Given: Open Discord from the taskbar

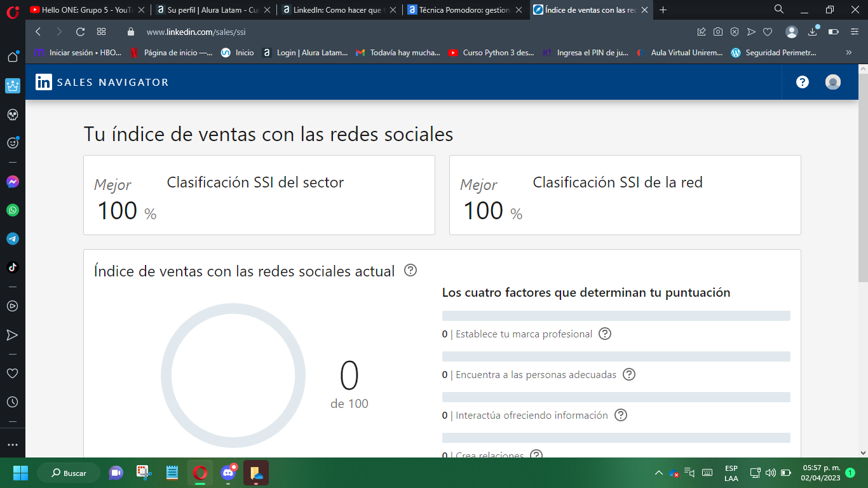Looking at the screenshot, I should pos(228,473).
